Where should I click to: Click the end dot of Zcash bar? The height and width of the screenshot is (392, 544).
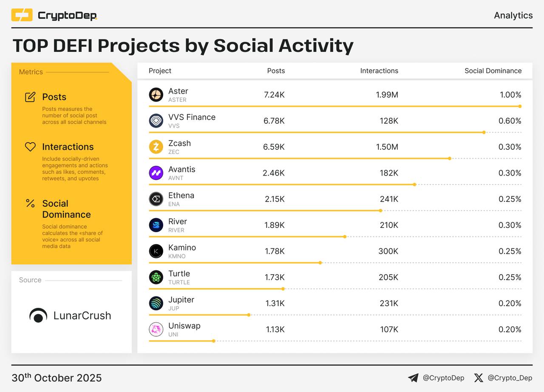pyautogui.click(x=450, y=159)
